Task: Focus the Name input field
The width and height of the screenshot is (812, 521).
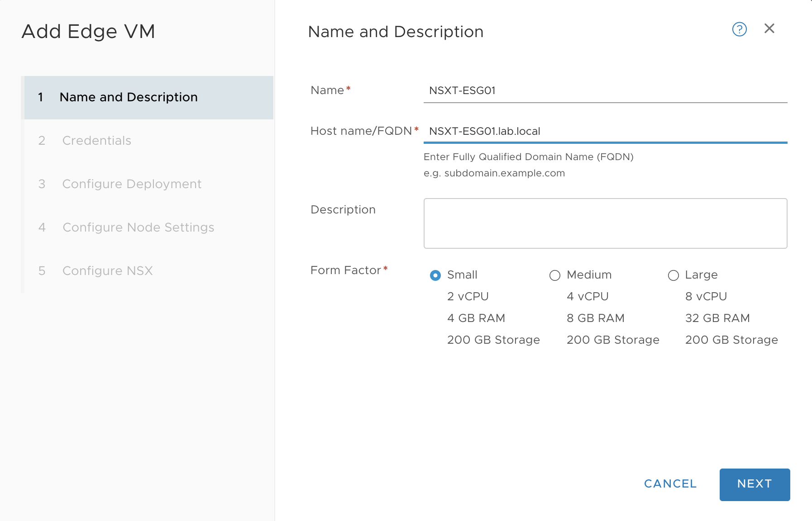Action: [x=605, y=91]
